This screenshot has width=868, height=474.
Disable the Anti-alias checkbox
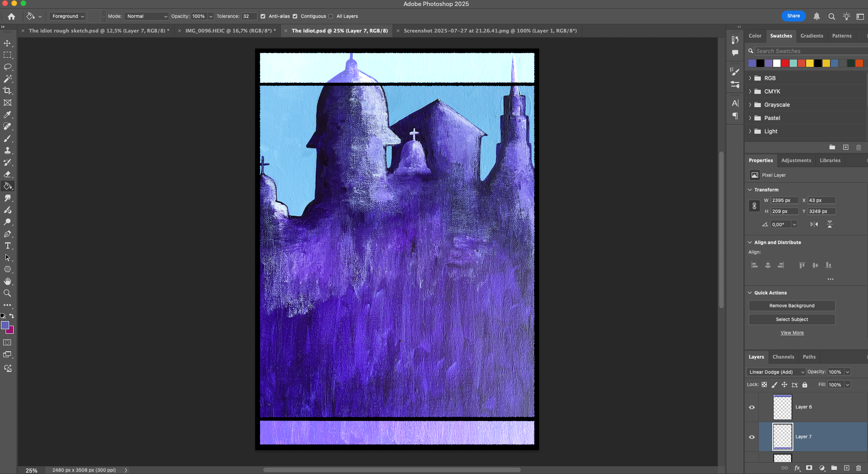tap(262, 16)
